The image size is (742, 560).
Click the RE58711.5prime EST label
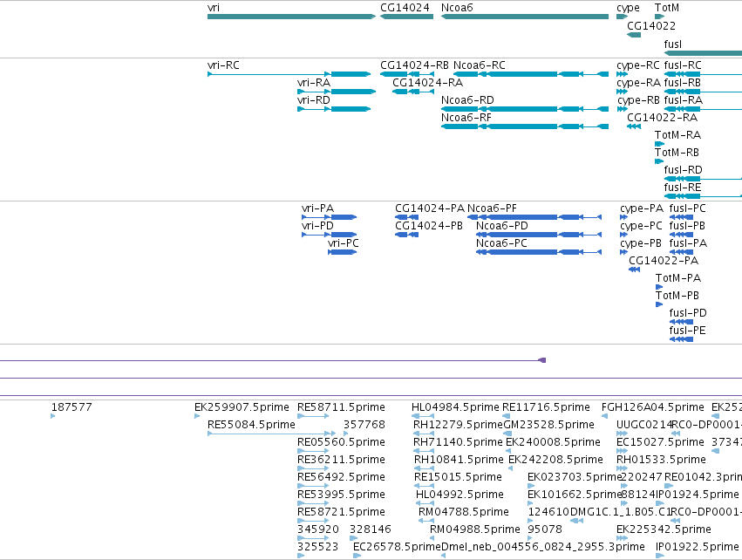click(341, 407)
